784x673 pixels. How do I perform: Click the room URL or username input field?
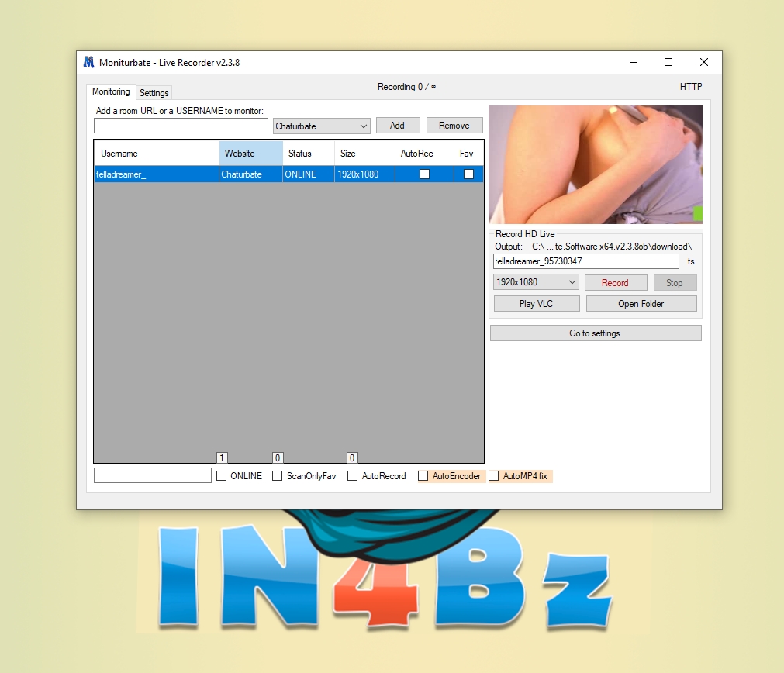click(x=181, y=126)
